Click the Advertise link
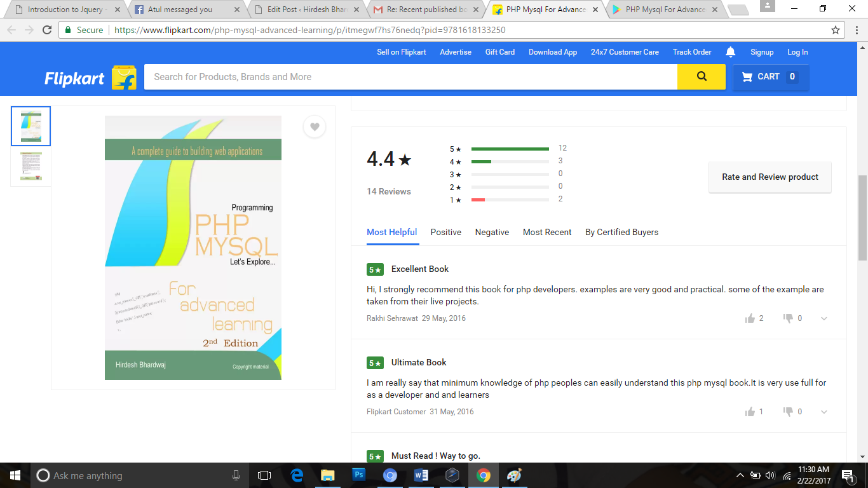868x488 pixels. 456,52
